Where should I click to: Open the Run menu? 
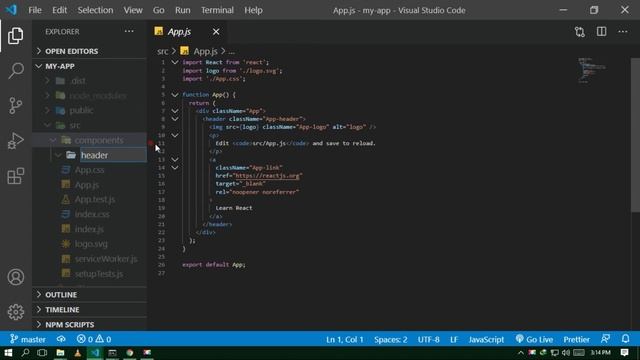pos(182,10)
